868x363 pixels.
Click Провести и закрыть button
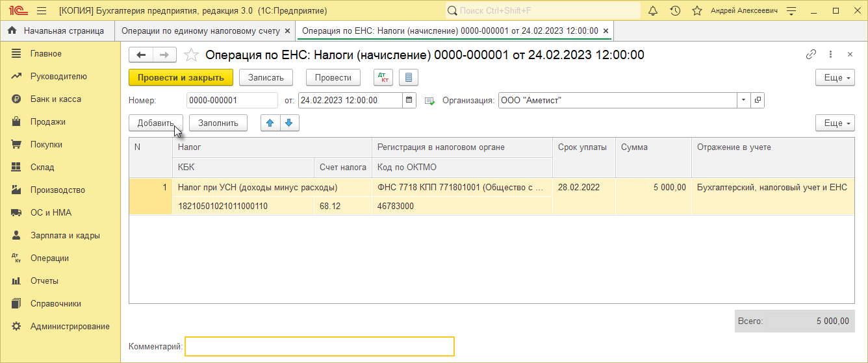pos(181,77)
